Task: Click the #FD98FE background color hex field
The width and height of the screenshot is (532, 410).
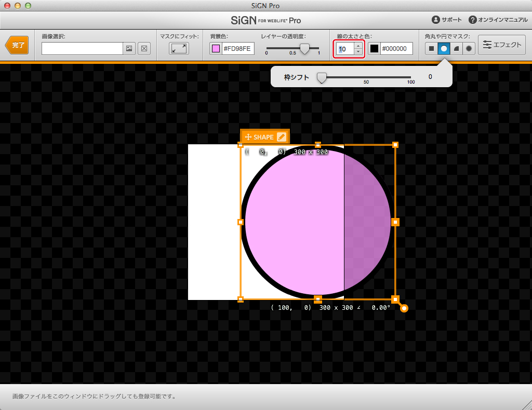Action: [x=237, y=48]
